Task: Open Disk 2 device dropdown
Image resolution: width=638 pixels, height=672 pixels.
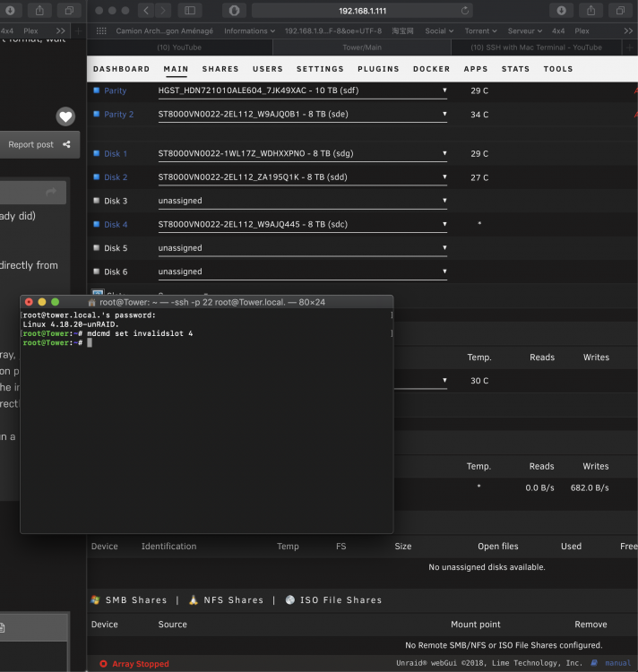Action: tap(303, 177)
